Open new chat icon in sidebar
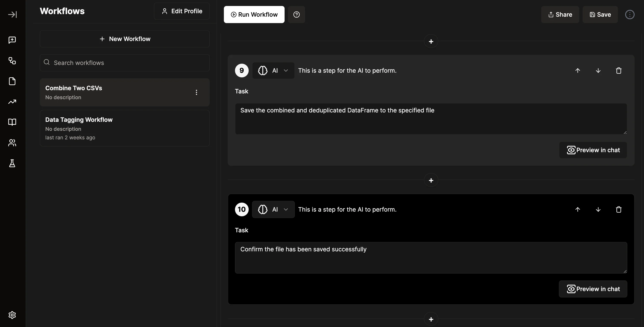This screenshot has width=644, height=327. point(12,40)
